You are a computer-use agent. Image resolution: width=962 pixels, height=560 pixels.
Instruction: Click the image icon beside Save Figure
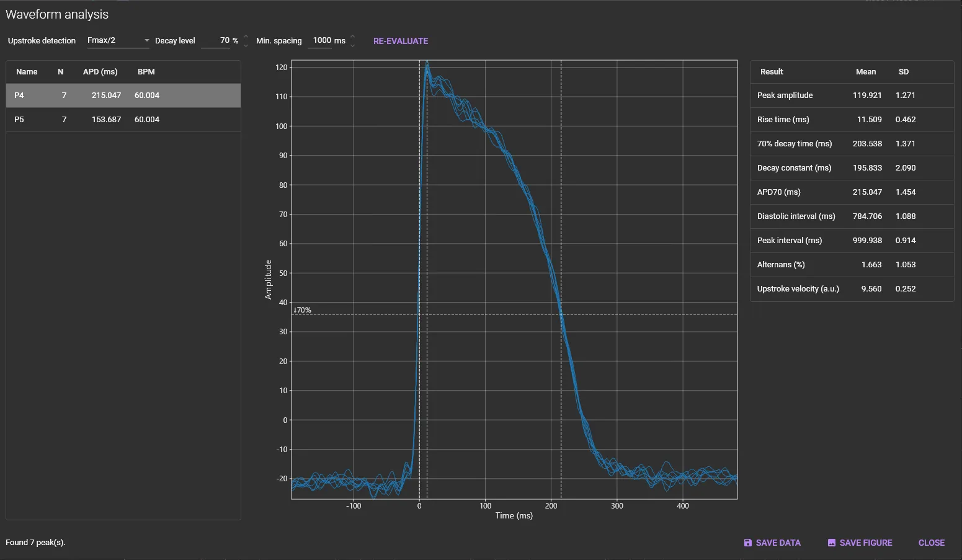pyautogui.click(x=831, y=543)
